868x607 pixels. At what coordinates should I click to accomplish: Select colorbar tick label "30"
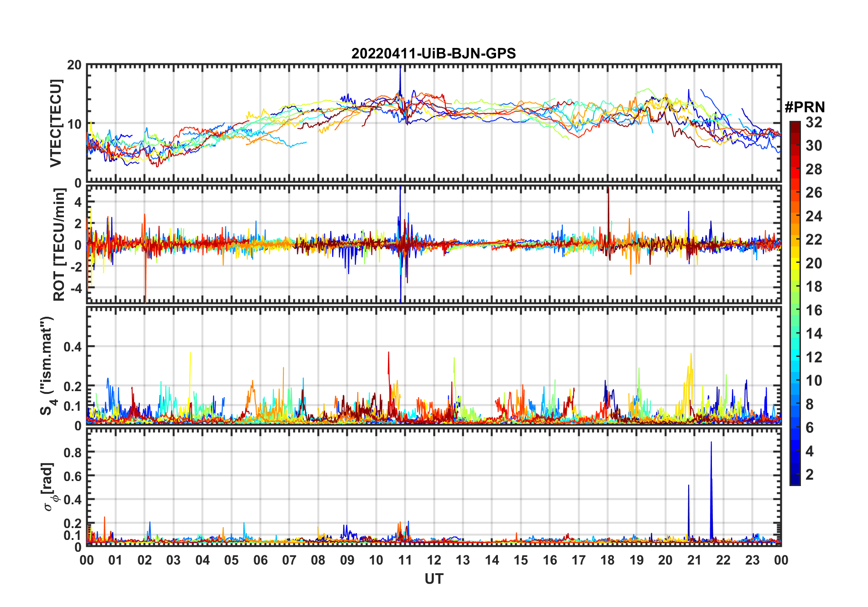click(x=814, y=146)
